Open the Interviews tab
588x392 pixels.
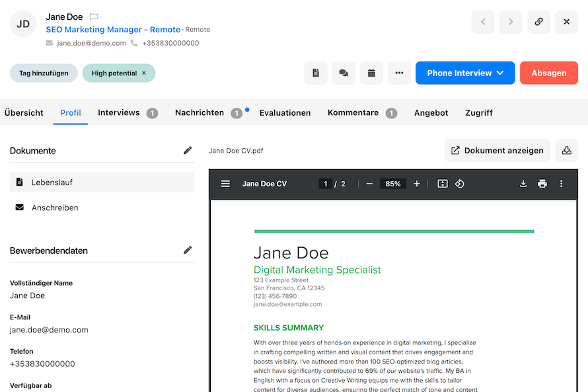coord(128,113)
